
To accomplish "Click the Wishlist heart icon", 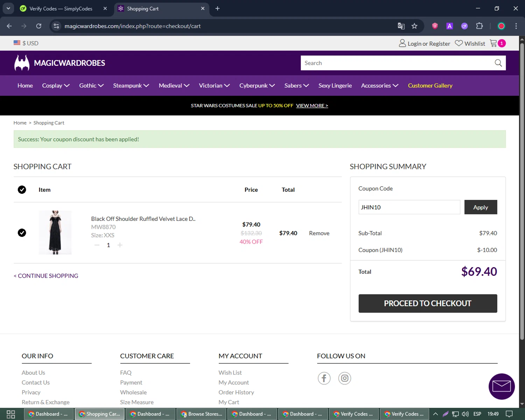I will pos(458,43).
